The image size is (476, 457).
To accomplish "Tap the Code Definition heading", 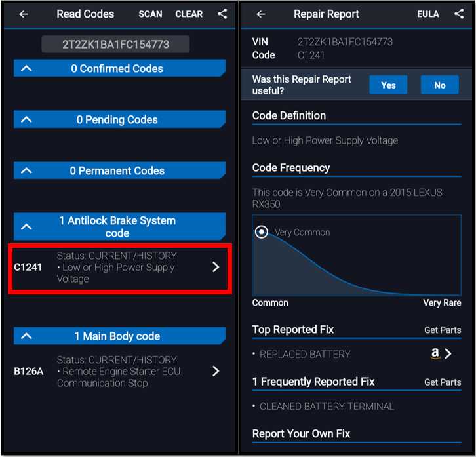I will coord(289,115).
